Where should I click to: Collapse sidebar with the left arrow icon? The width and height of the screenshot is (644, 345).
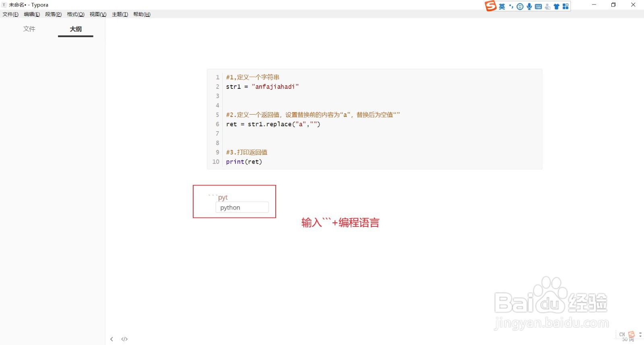112,339
